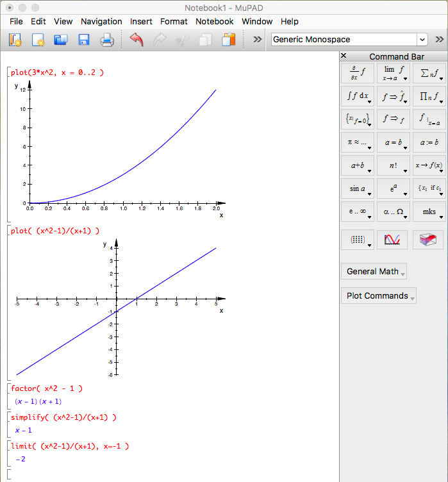The width and height of the screenshot is (448, 482).
Task: Click the matrix insertion button
Action: click(x=357, y=240)
